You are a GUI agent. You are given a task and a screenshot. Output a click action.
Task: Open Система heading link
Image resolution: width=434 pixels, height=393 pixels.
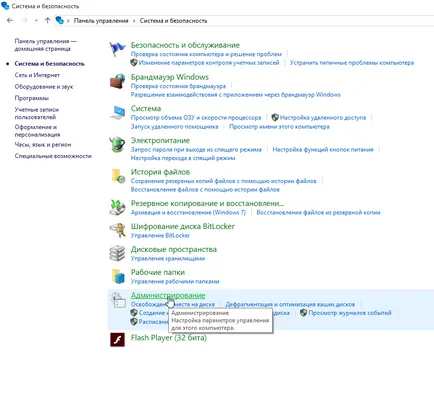[146, 108]
